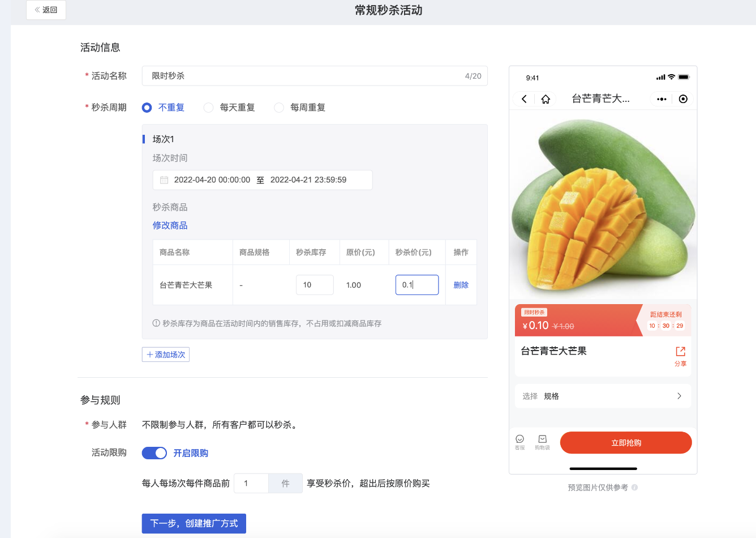Click the 秒杀库存 input showing 10
Viewport: 756px width, 538px height.
coord(315,285)
